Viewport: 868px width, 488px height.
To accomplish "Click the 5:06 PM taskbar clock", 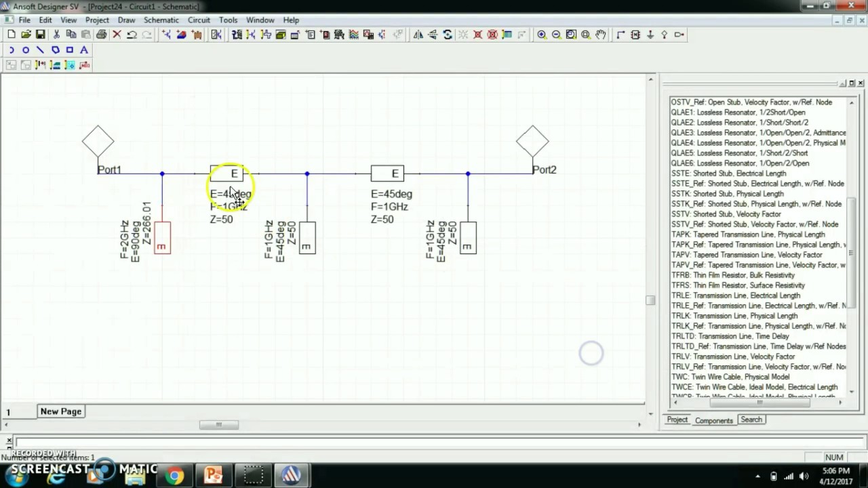I will pyautogui.click(x=835, y=470).
